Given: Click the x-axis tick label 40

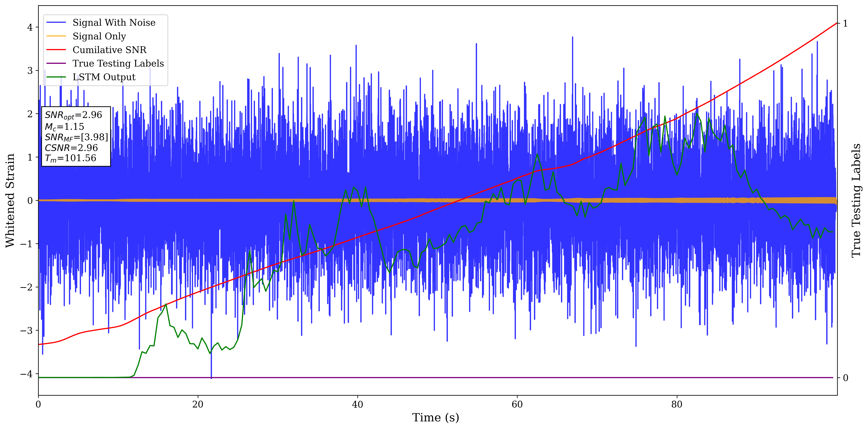Looking at the screenshot, I should pyautogui.click(x=357, y=404).
